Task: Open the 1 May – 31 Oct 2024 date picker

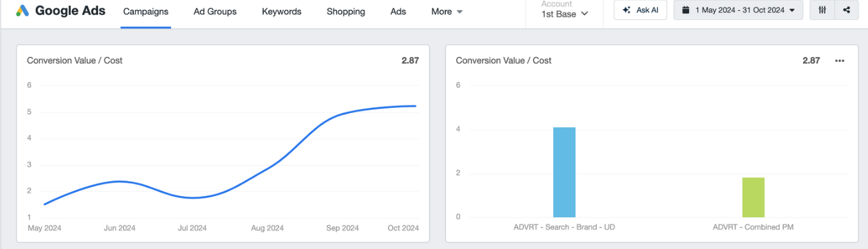Action: pos(738,10)
